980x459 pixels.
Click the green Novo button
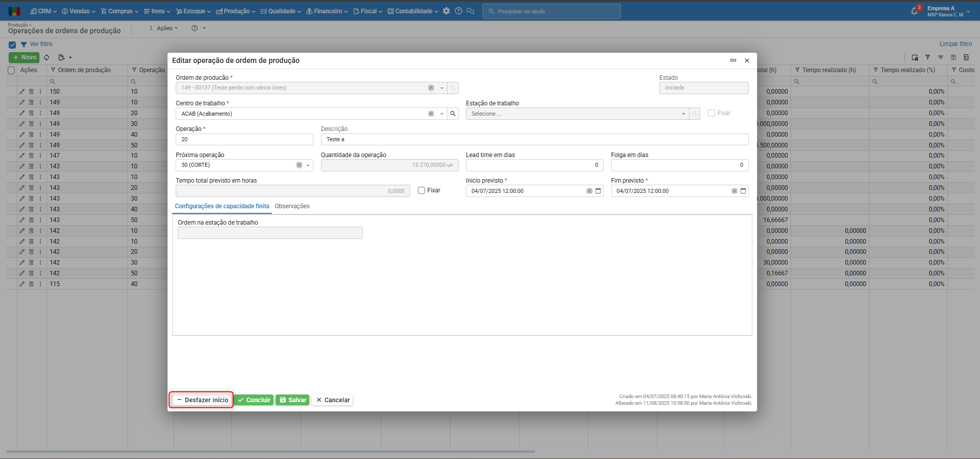pos(24,57)
